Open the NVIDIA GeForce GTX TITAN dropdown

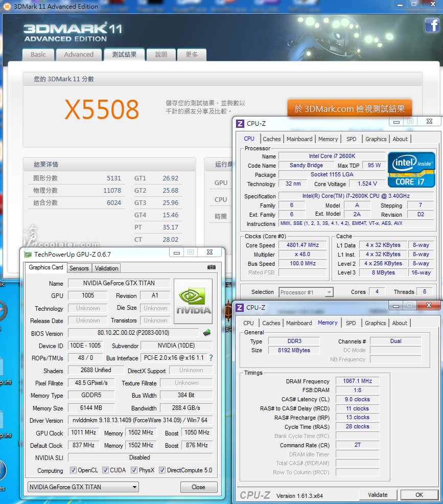click(83, 487)
